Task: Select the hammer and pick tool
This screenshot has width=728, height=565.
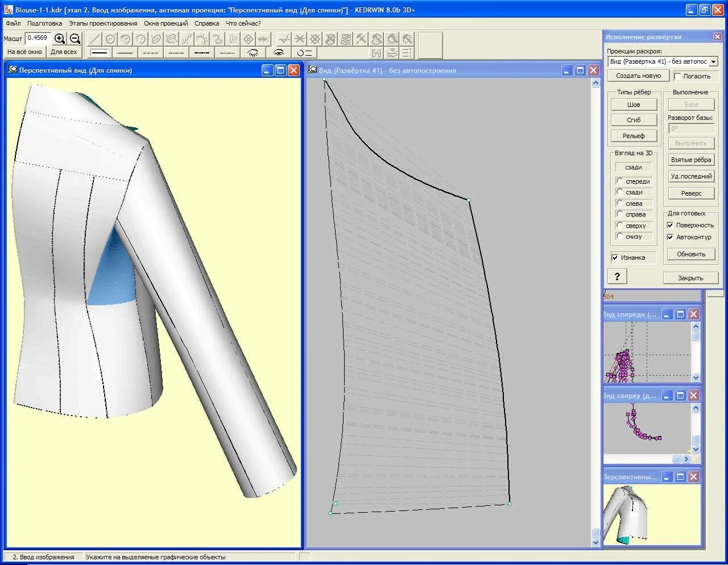Action: 361,39
